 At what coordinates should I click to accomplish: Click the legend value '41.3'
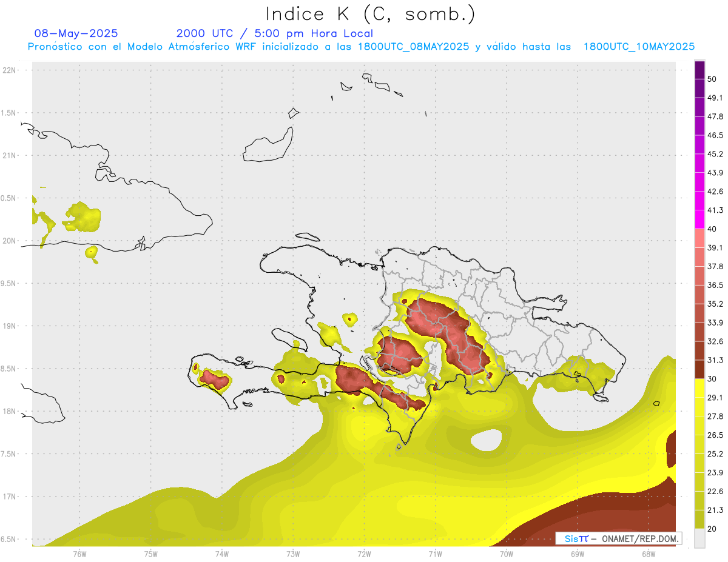[x=715, y=210]
